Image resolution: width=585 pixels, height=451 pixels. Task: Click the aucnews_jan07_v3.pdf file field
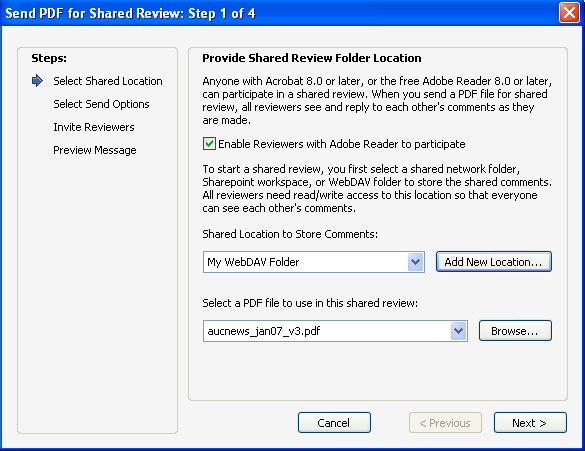pyautogui.click(x=335, y=331)
